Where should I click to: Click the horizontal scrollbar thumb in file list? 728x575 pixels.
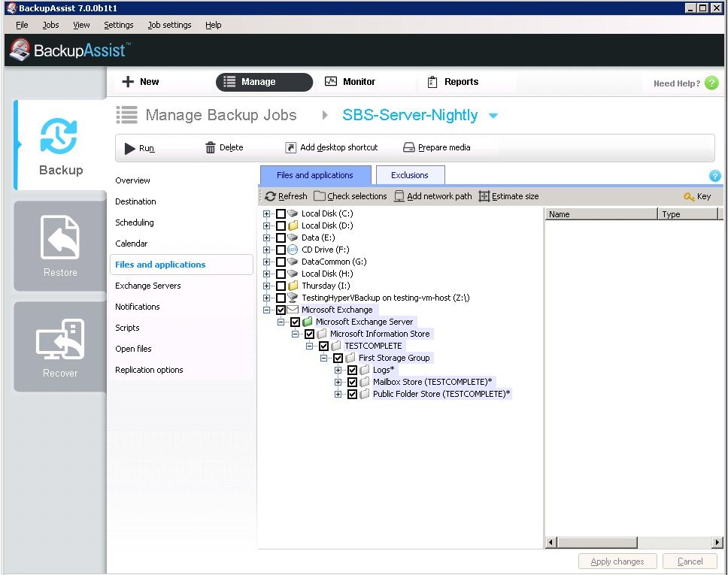pos(597,542)
